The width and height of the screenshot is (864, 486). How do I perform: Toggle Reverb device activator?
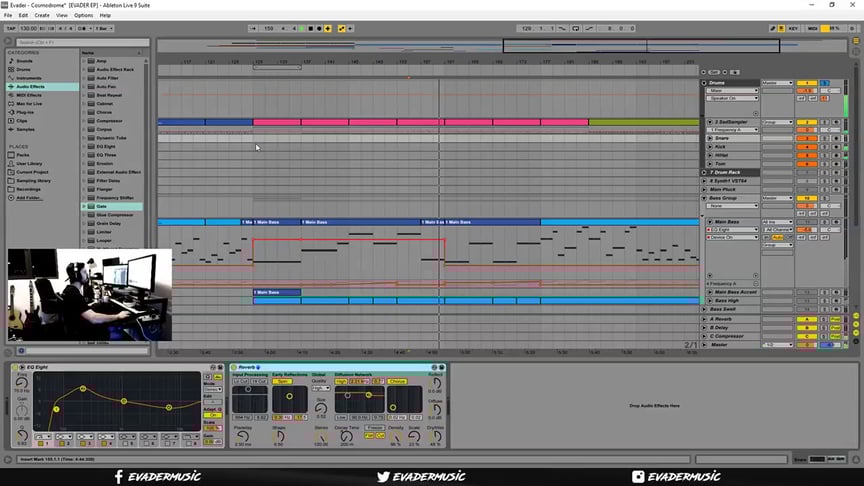(234, 367)
